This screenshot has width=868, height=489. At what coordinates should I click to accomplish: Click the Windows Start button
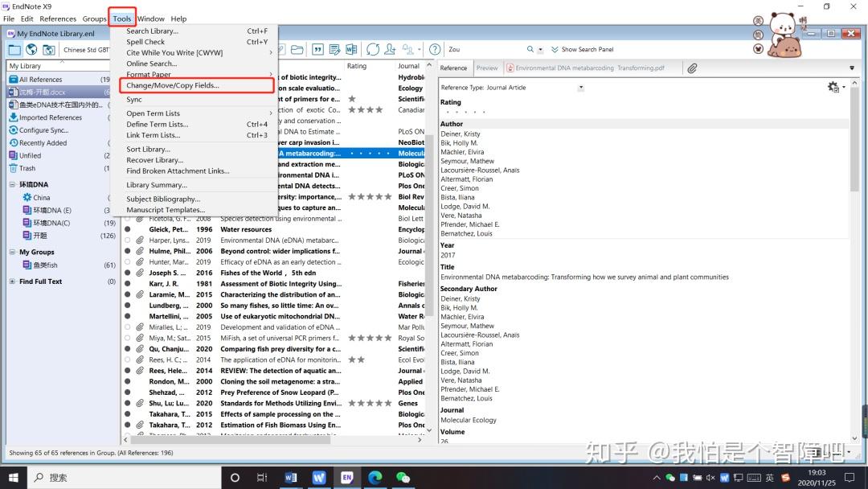14,478
